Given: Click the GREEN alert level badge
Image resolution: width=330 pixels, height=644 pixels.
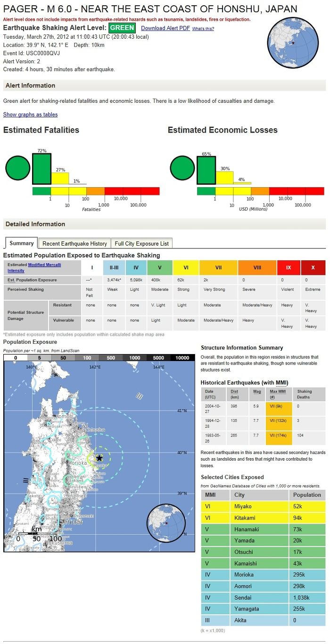Looking at the screenshot, I should (x=122, y=28).
